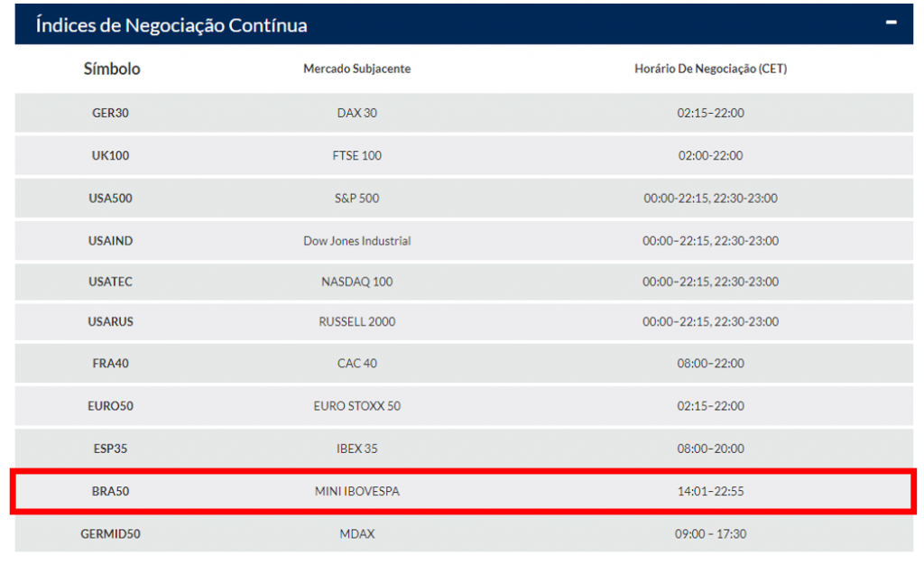924x565 pixels.
Task: Click the USARUS row trading hours
Action: [x=711, y=321]
